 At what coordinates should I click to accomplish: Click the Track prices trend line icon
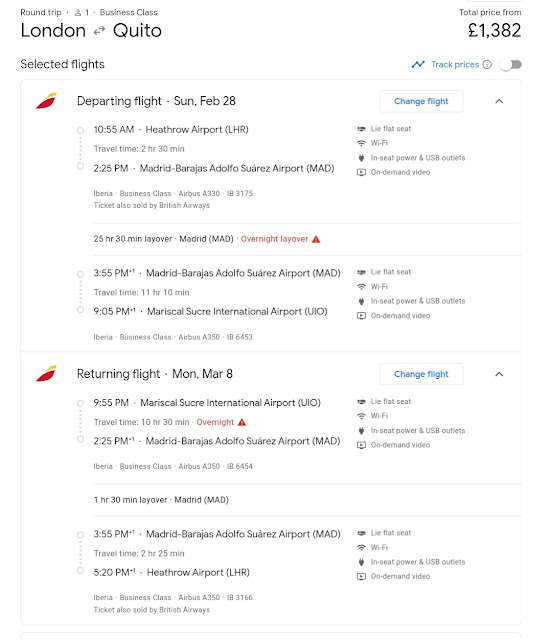click(418, 64)
